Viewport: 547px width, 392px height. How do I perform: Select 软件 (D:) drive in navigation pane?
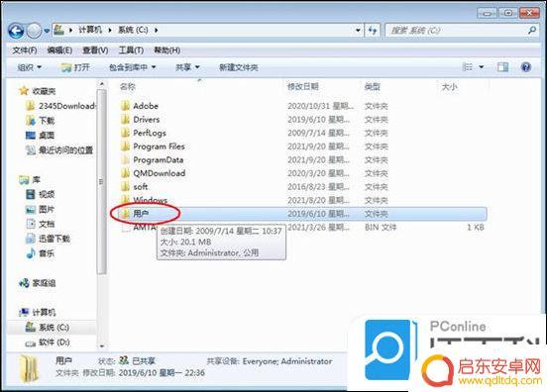coord(48,343)
